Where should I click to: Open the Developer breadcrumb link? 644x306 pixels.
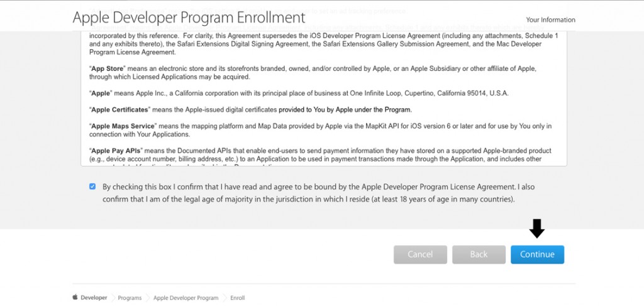pos(94,298)
